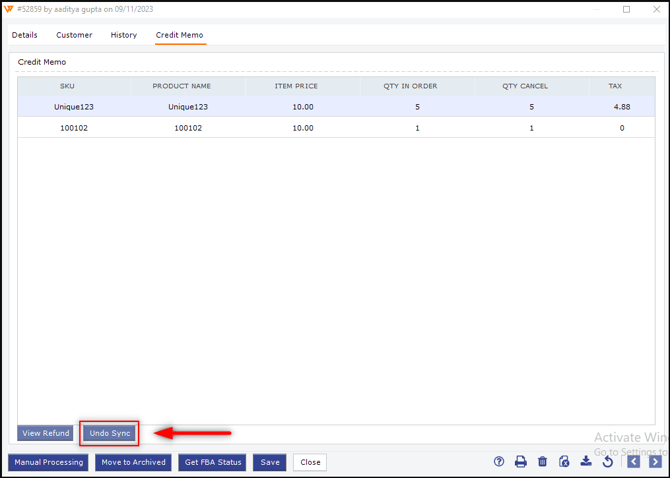Go to next order arrow
Image resolution: width=670 pixels, height=478 pixels.
click(x=655, y=462)
